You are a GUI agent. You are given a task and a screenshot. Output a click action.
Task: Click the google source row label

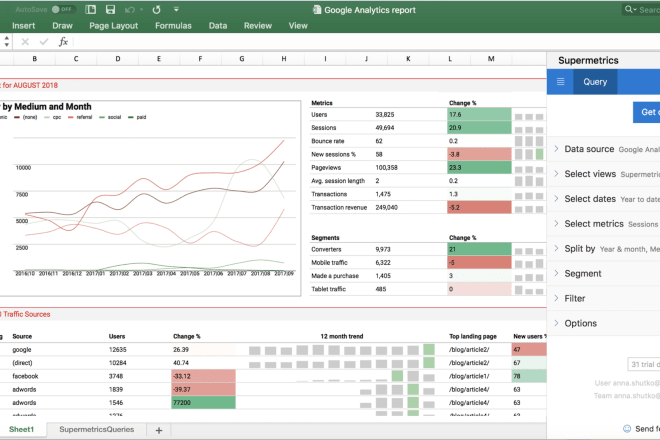click(22, 349)
